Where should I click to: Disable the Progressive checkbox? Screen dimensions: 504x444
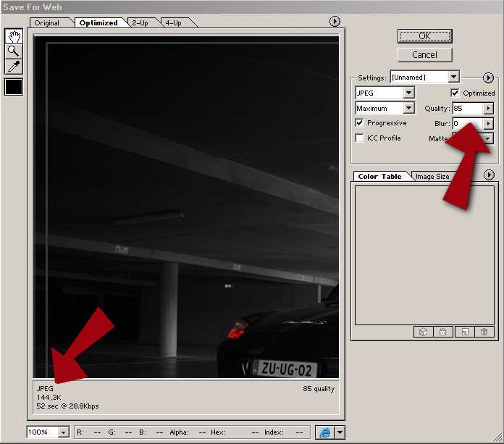360,123
